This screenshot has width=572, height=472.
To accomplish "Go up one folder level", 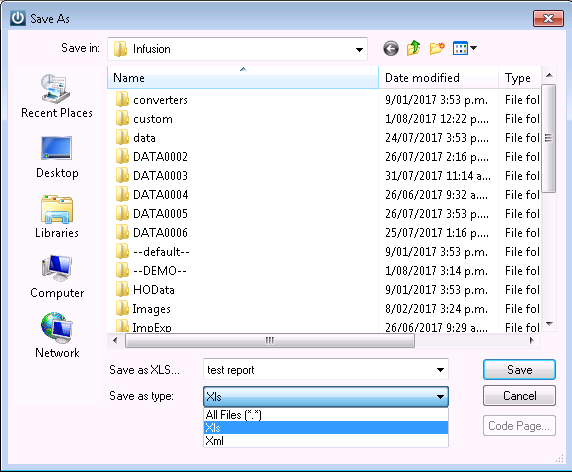I will 414,48.
